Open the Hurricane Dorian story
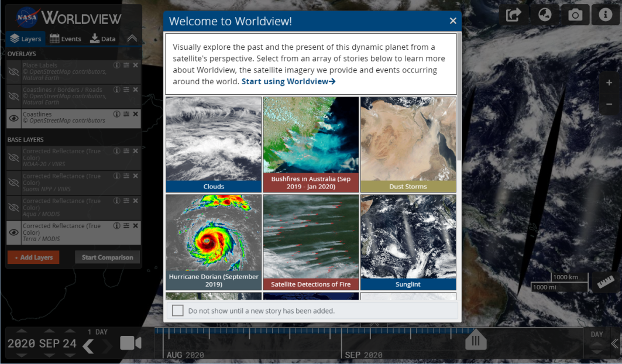 pos(214,242)
